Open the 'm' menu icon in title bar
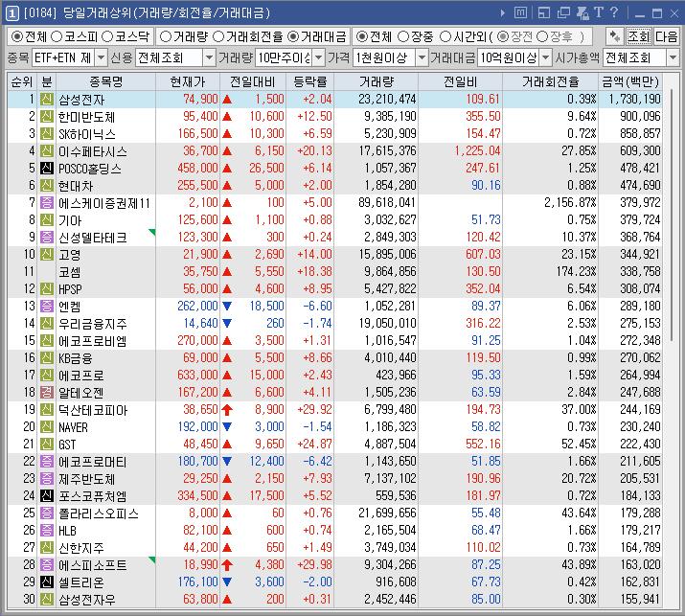 [x=520, y=13]
